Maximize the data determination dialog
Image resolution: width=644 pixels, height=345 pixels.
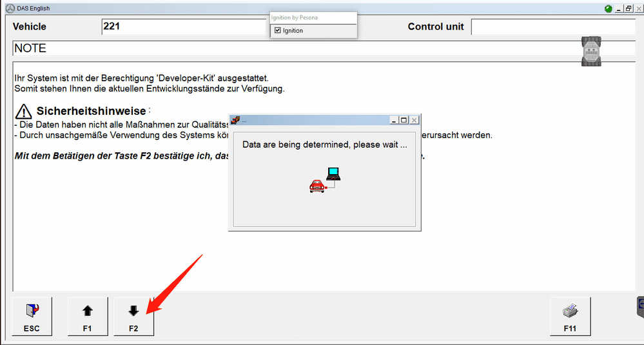pos(404,120)
